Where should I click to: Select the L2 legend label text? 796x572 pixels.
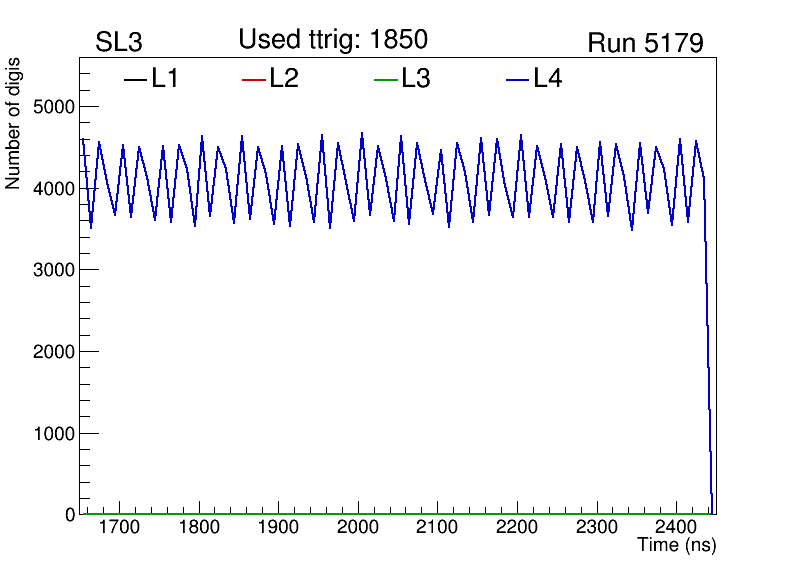[284, 79]
